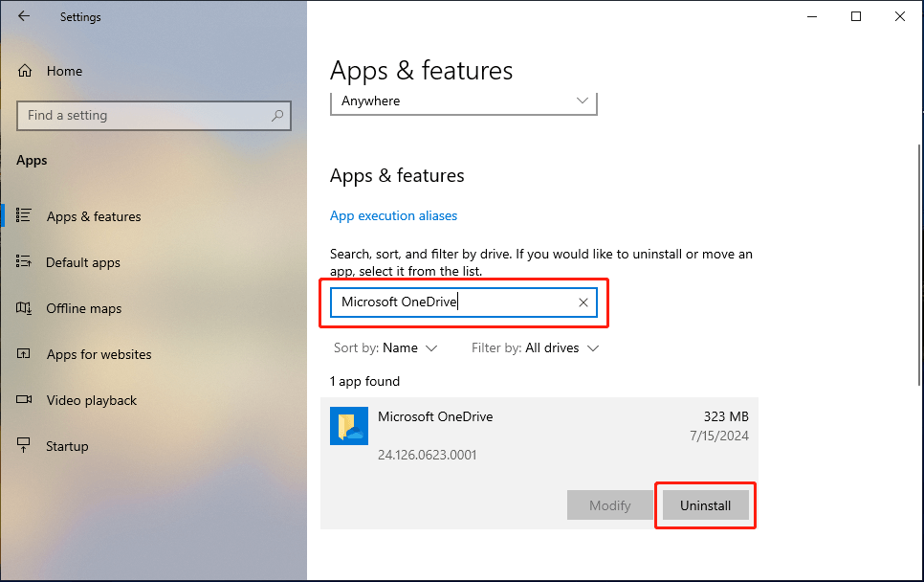Go back with the Settings back arrow
Viewport: 924px width, 582px height.
click(24, 16)
